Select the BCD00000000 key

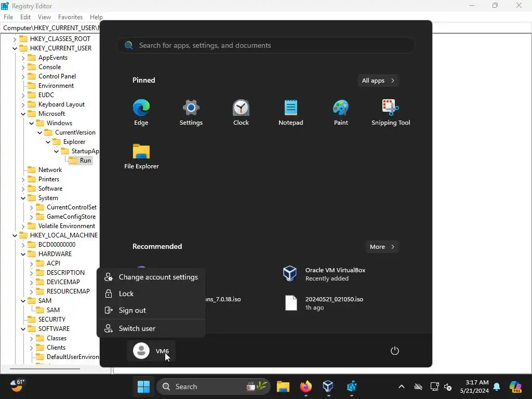57,245
